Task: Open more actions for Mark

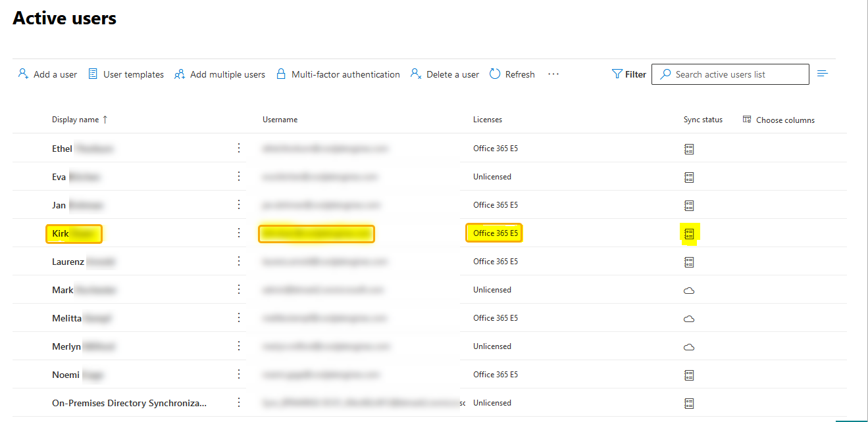Action: 239,290
